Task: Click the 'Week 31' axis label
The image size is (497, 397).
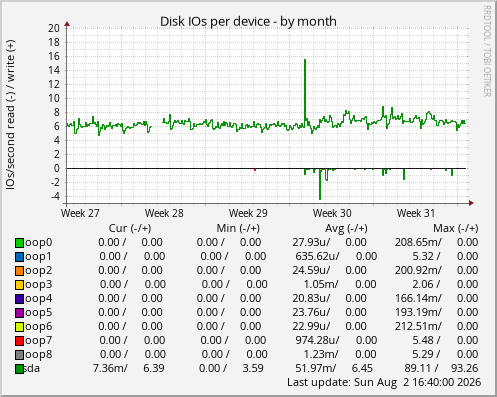Action: click(x=416, y=213)
